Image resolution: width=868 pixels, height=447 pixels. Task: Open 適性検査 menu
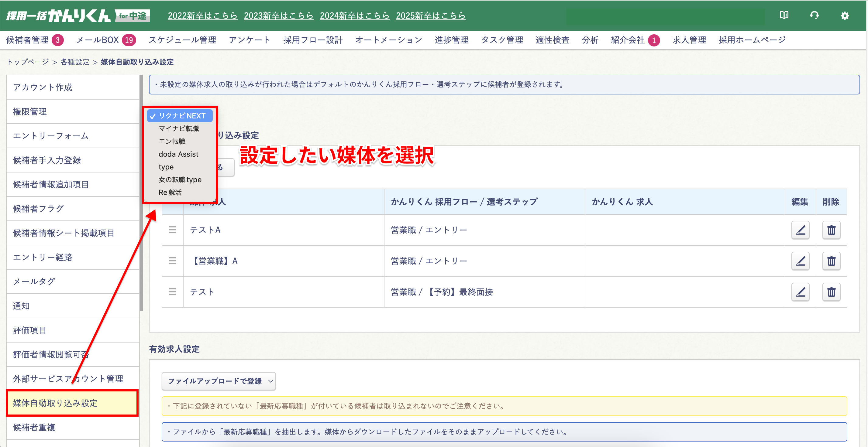click(x=553, y=40)
